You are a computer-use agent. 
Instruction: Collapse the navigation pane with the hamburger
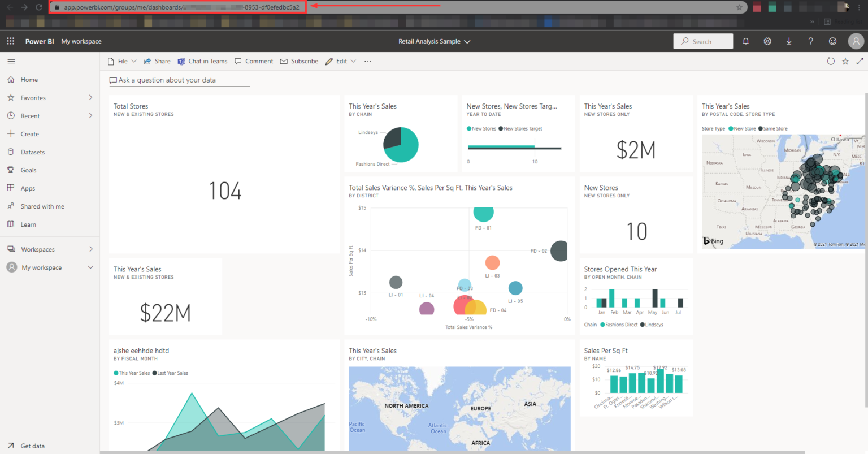(x=11, y=61)
